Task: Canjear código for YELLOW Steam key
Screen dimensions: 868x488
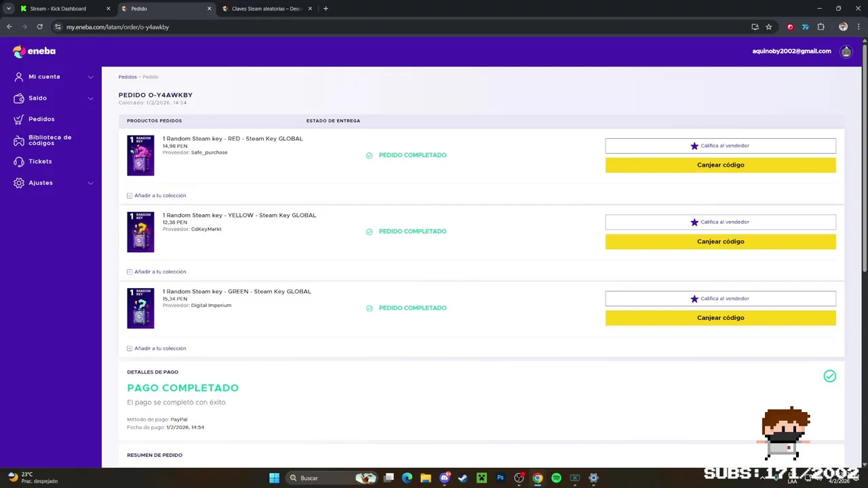Action: click(720, 242)
